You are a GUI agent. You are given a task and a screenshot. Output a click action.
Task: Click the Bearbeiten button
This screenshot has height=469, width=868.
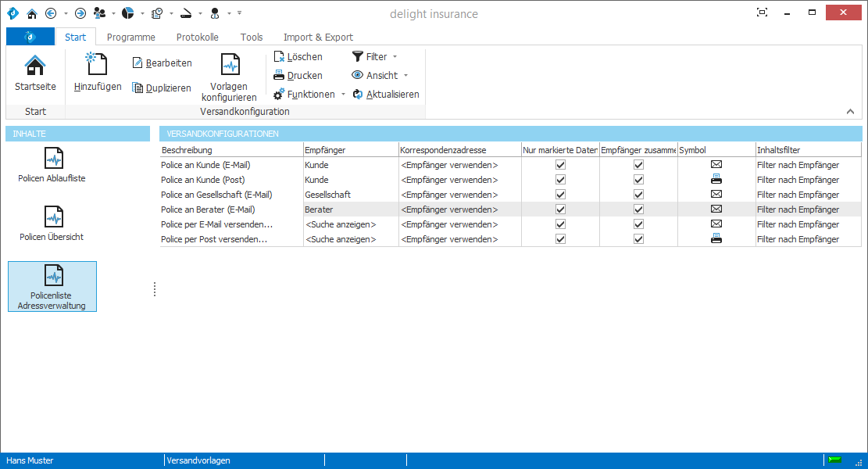(162, 63)
